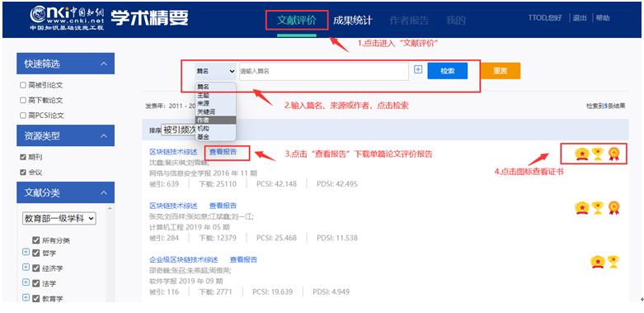The width and height of the screenshot is (644, 313).
Task: Click the CNKI logo in the header
Action: tap(68, 18)
